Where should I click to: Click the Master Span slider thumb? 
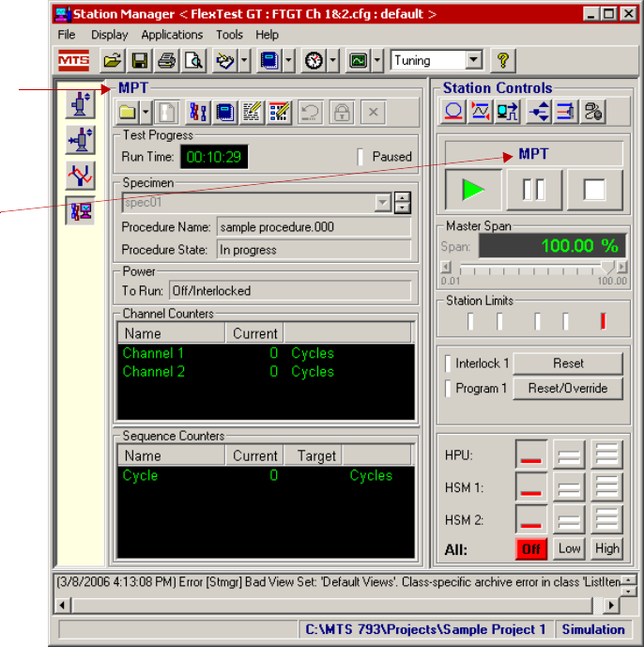click(x=607, y=268)
